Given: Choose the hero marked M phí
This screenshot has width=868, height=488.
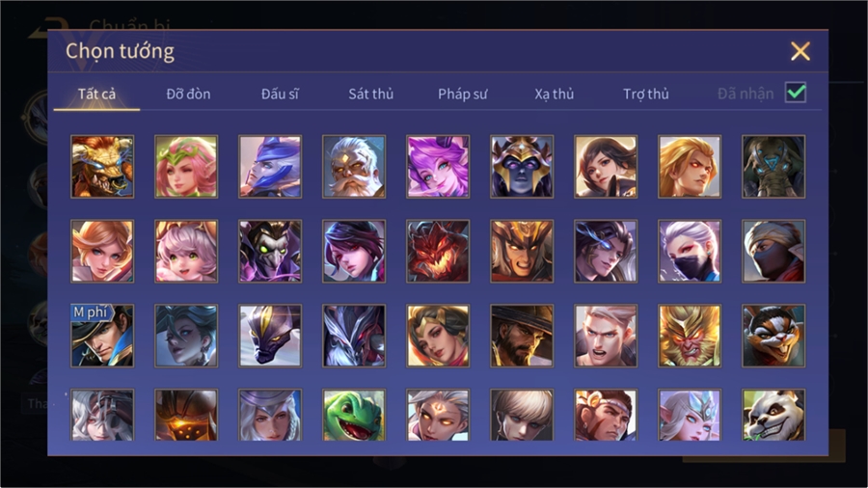Looking at the screenshot, I should click(102, 336).
